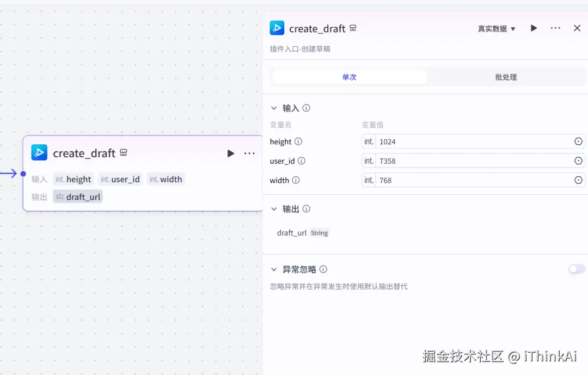
Task: Click the clock icon beside width value 768
Action: coord(578,180)
